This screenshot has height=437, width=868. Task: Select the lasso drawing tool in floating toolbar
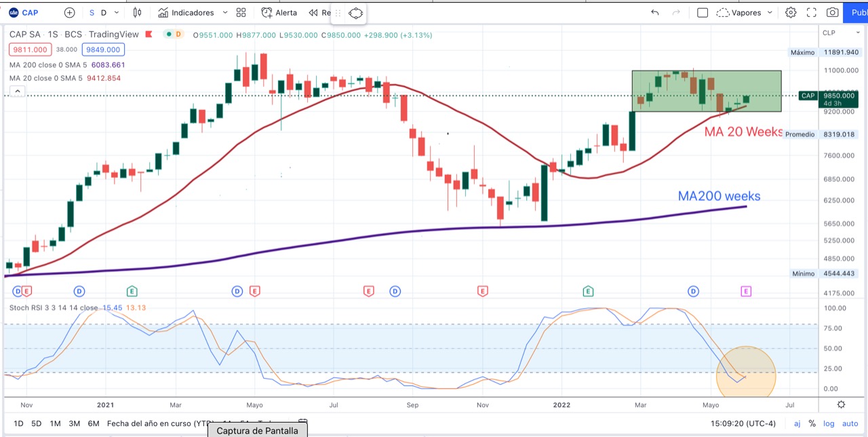click(356, 12)
